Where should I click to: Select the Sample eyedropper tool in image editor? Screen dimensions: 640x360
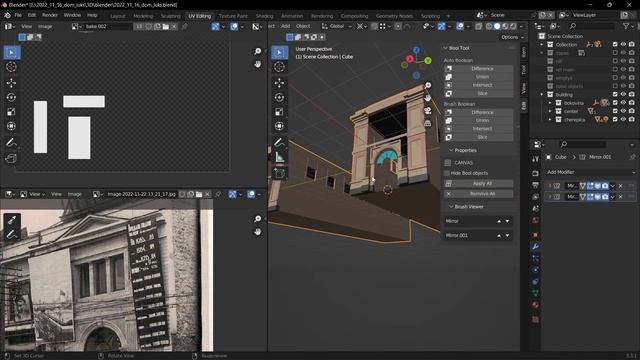[x=11, y=220]
